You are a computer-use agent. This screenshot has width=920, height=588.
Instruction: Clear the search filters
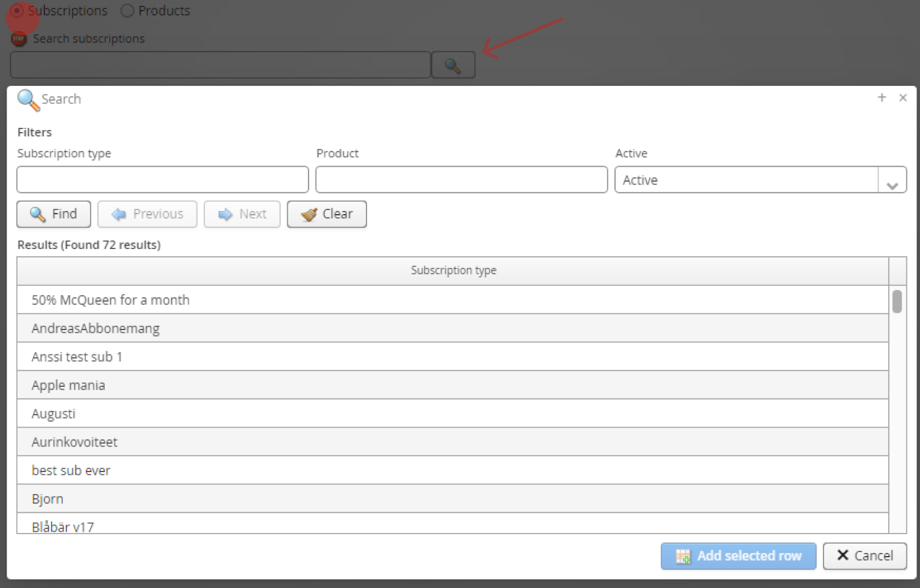pos(327,214)
